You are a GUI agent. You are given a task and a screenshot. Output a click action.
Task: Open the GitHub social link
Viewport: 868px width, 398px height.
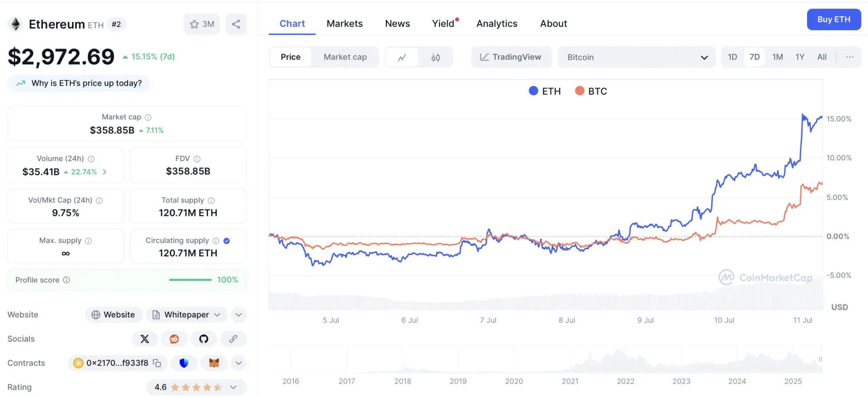click(204, 339)
